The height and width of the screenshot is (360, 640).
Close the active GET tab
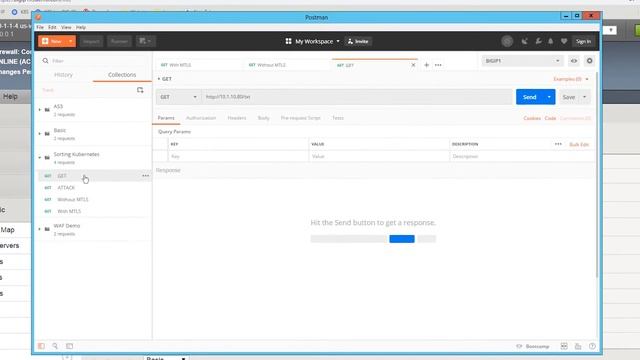click(413, 65)
